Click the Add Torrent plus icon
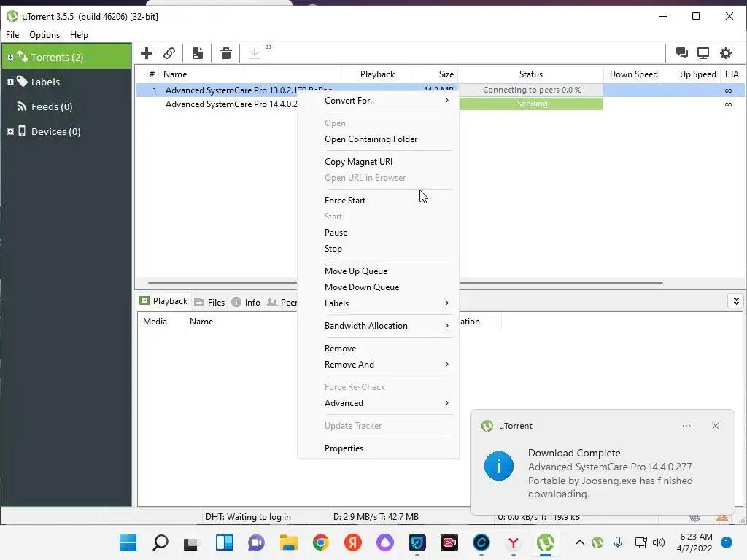747x560 pixels. 147,52
